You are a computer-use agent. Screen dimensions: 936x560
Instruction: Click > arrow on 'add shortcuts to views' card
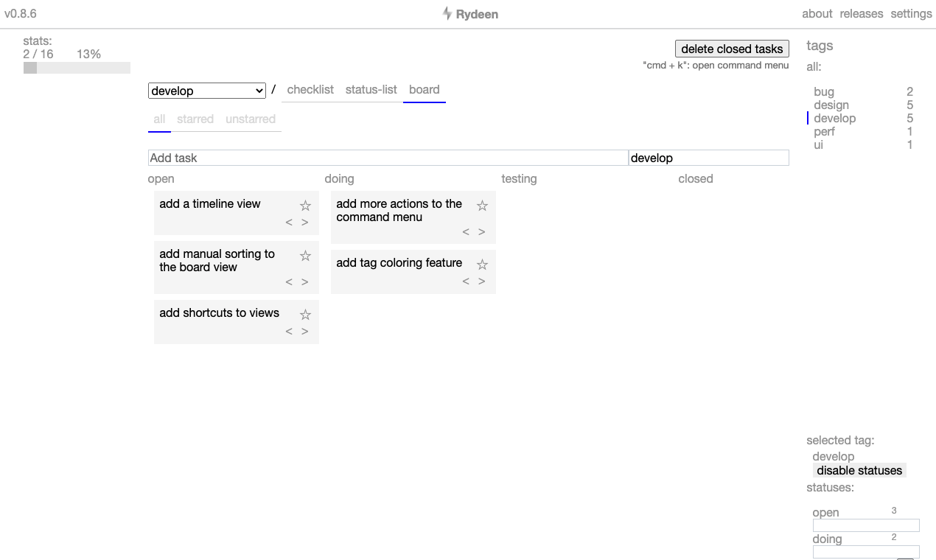304,332
